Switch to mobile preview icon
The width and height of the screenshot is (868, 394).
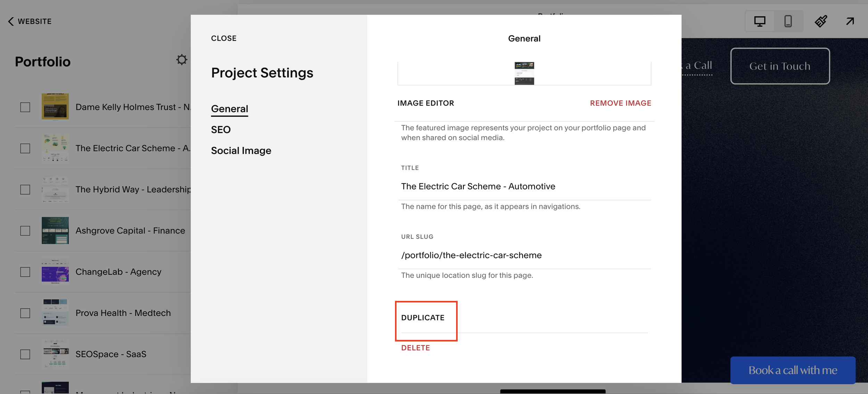click(x=788, y=22)
